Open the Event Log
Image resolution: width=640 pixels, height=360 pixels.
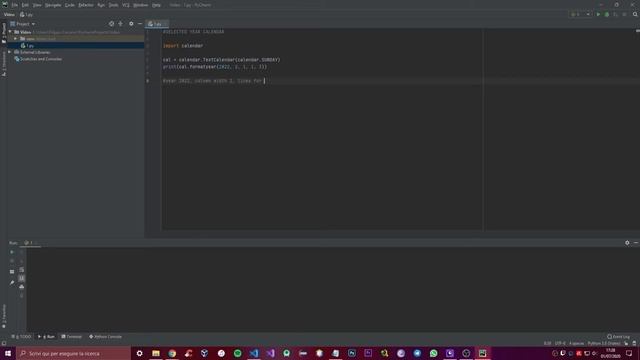point(618,337)
